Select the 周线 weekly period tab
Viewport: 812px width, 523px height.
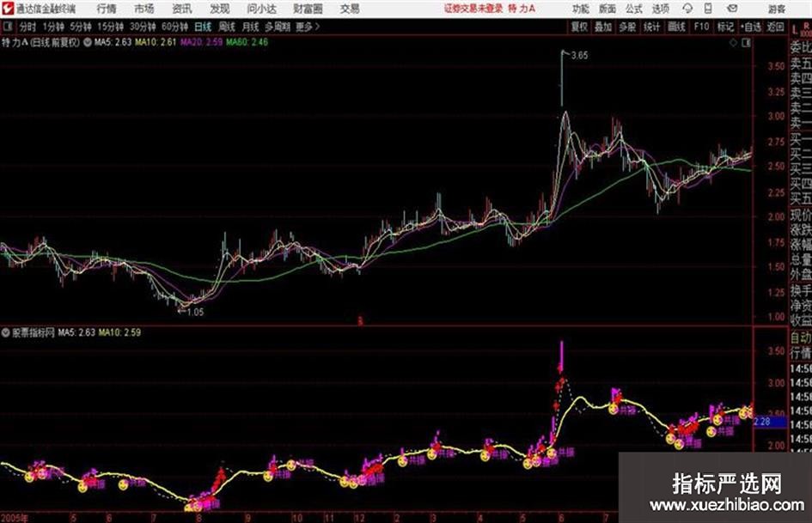pos(226,27)
